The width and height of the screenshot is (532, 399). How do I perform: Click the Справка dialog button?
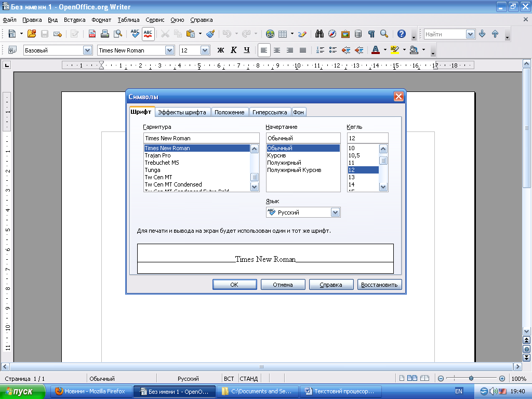point(331,285)
